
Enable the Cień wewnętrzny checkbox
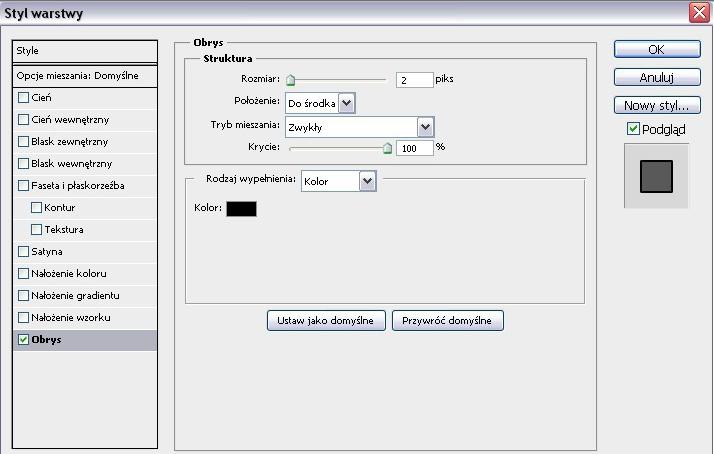pyautogui.click(x=23, y=119)
